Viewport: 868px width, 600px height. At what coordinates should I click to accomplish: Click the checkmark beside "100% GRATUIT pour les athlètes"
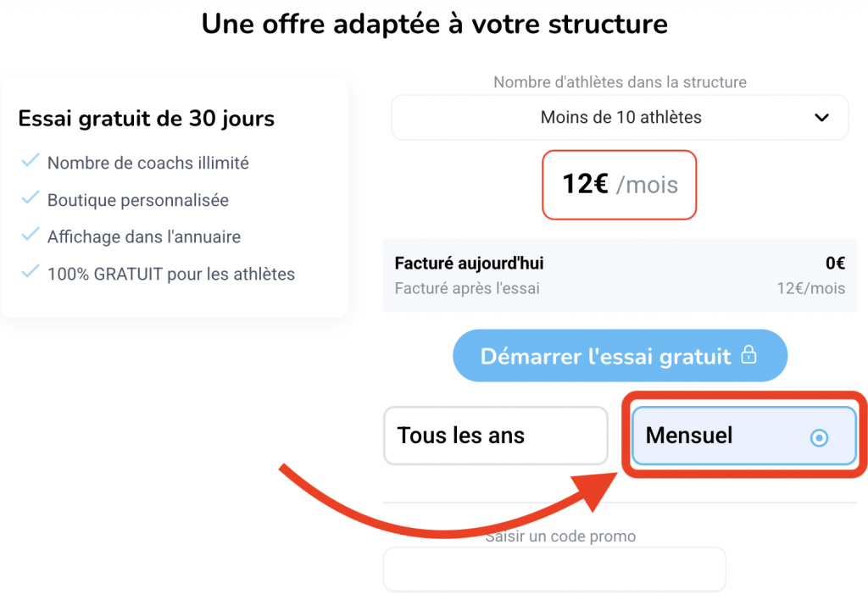[x=31, y=273]
